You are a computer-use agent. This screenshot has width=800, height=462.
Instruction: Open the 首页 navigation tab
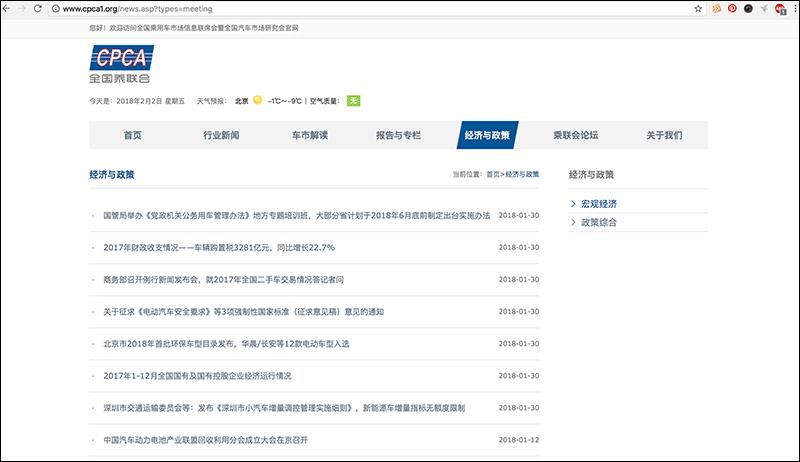[x=133, y=135]
